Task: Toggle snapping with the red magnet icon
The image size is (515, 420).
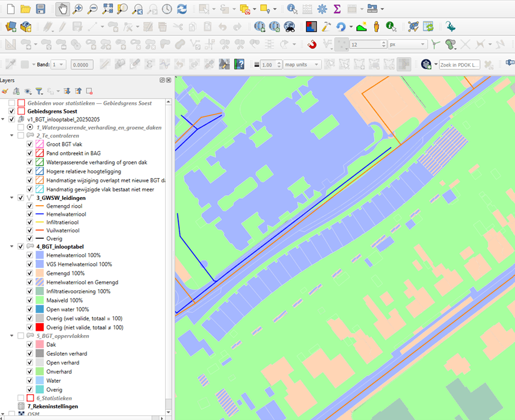Action: point(312,44)
